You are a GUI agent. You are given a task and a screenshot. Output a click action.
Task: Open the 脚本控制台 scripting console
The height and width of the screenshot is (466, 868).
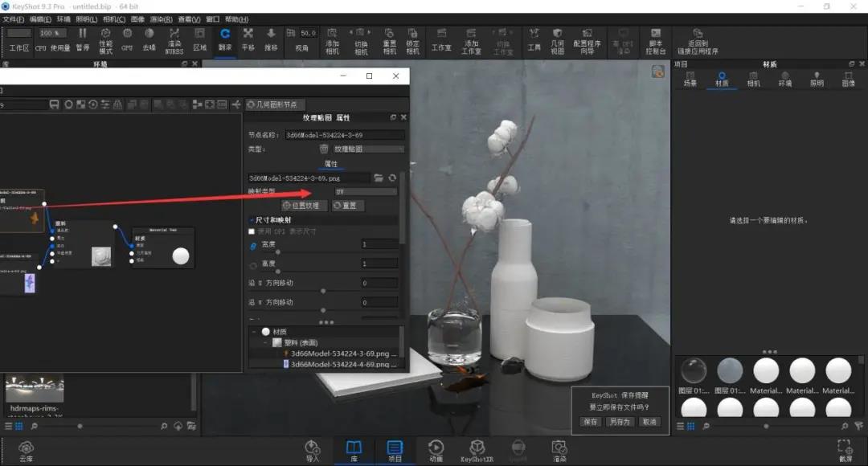click(x=656, y=41)
